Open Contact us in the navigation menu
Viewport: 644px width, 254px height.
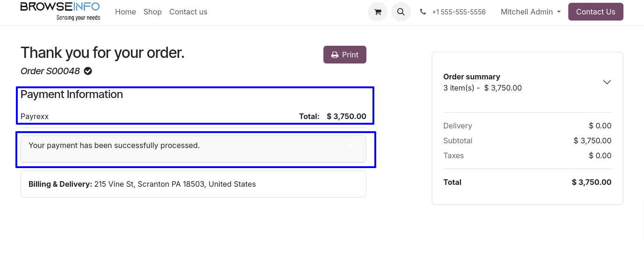[188, 12]
